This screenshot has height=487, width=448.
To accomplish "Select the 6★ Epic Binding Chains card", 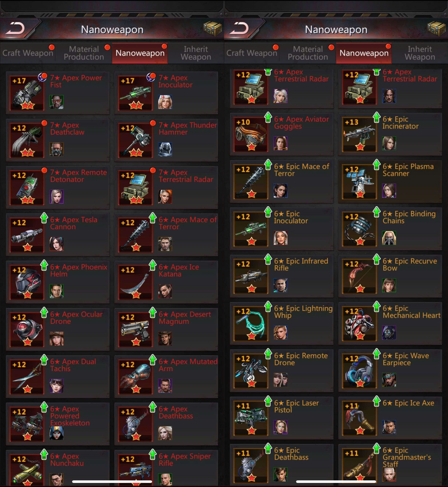I will click(x=390, y=229).
